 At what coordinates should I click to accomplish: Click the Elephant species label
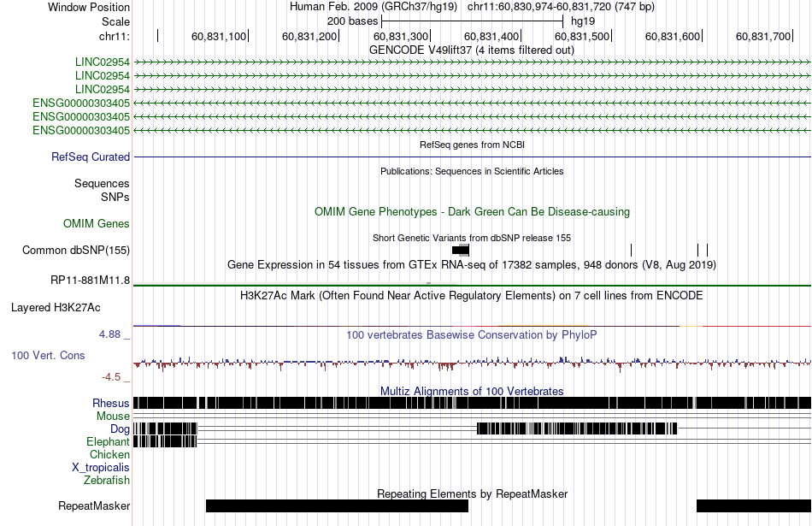pos(108,441)
